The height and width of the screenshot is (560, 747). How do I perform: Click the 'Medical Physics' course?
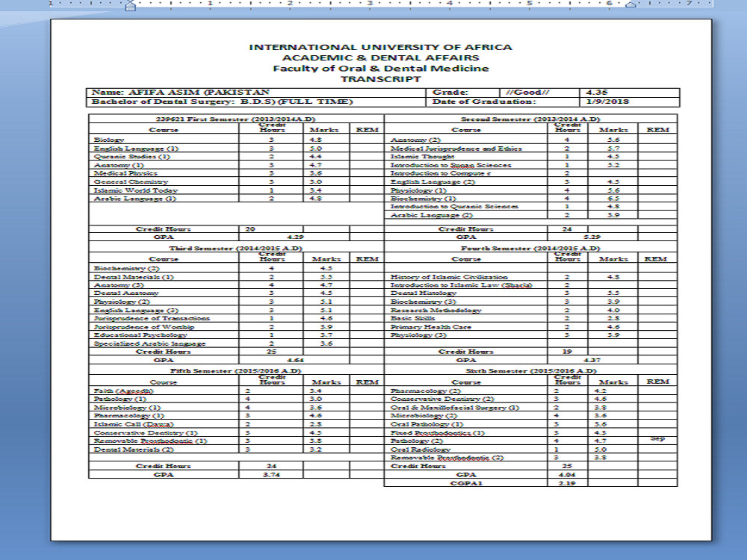tap(125, 173)
